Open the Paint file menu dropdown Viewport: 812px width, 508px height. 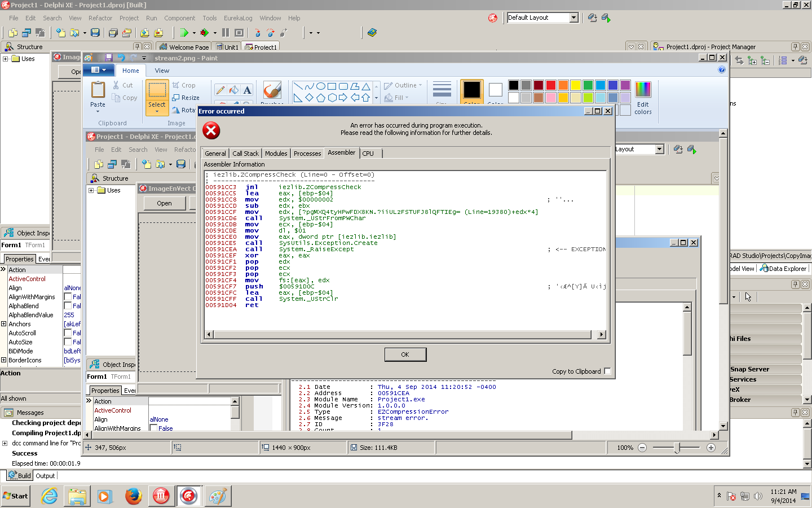click(x=99, y=70)
